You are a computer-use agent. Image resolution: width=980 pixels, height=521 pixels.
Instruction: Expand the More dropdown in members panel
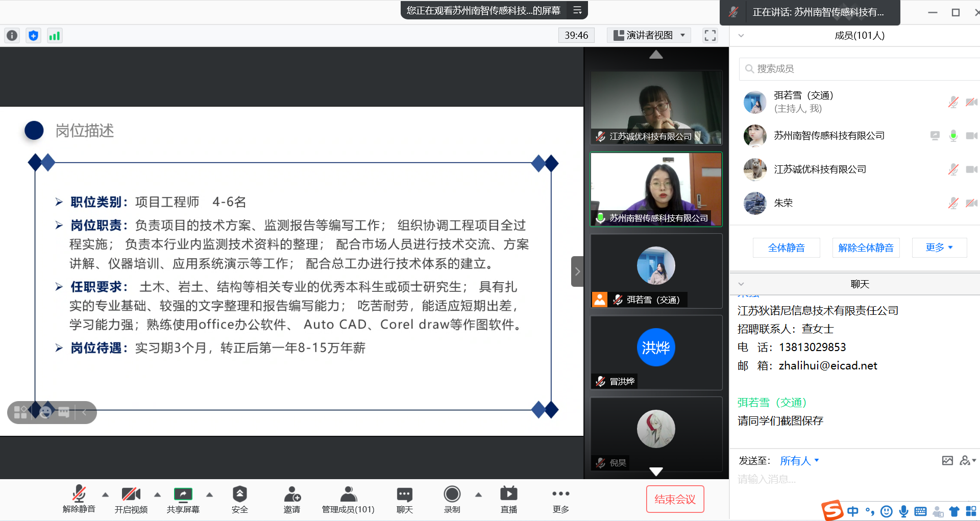pyautogui.click(x=939, y=247)
